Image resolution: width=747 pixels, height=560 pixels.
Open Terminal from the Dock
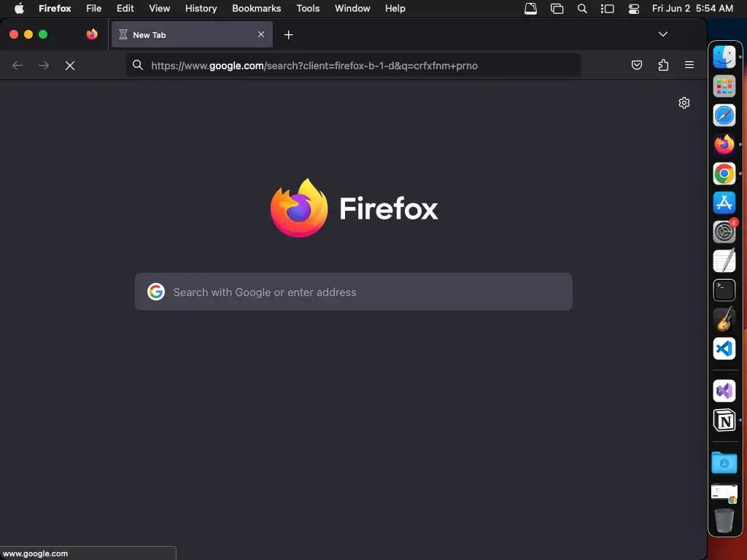pos(724,290)
